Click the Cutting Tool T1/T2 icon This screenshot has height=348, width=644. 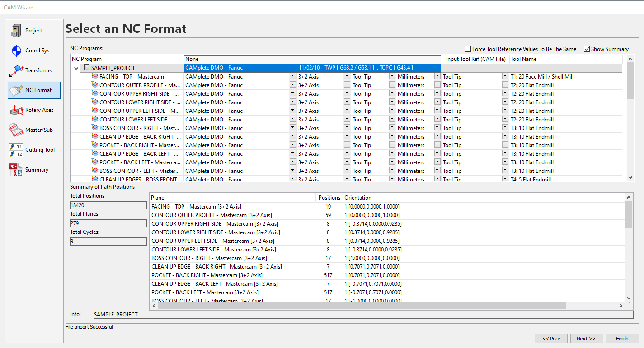click(x=16, y=150)
